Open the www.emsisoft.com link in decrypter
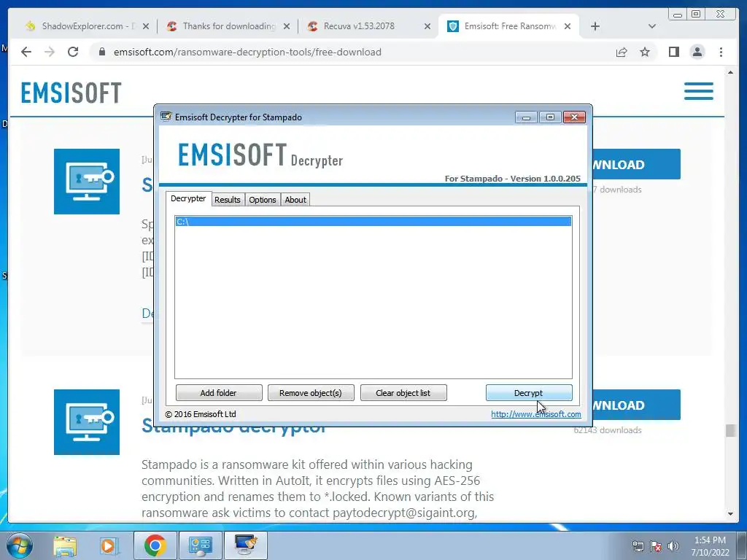 click(536, 414)
